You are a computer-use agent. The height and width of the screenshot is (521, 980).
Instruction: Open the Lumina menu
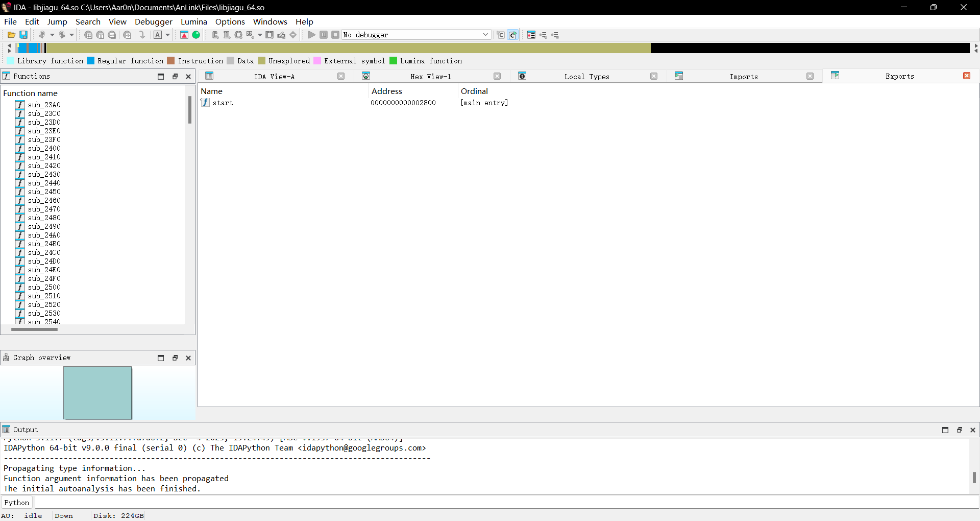pyautogui.click(x=194, y=21)
